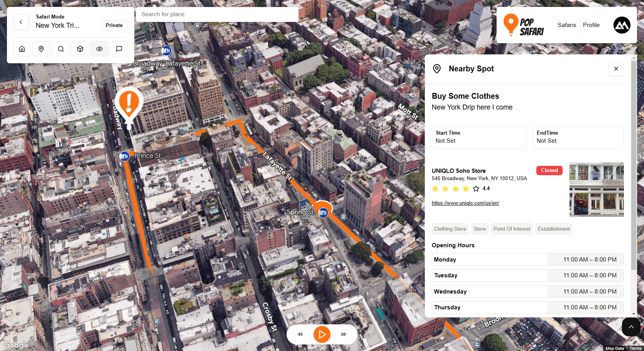Close the Nearby Spot panel

(x=616, y=69)
